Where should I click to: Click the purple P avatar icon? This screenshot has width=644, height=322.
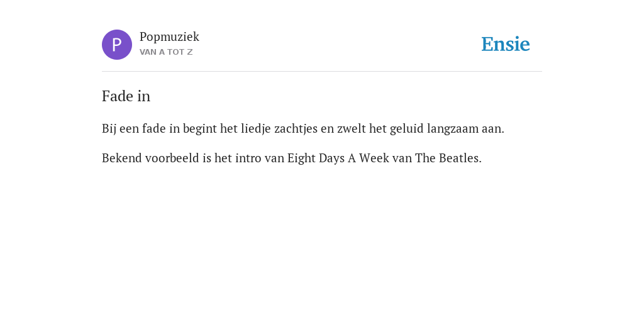[x=117, y=45]
